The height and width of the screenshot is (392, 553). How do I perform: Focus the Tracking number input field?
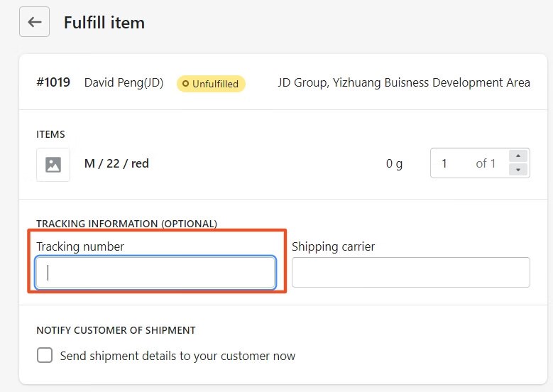pos(155,273)
